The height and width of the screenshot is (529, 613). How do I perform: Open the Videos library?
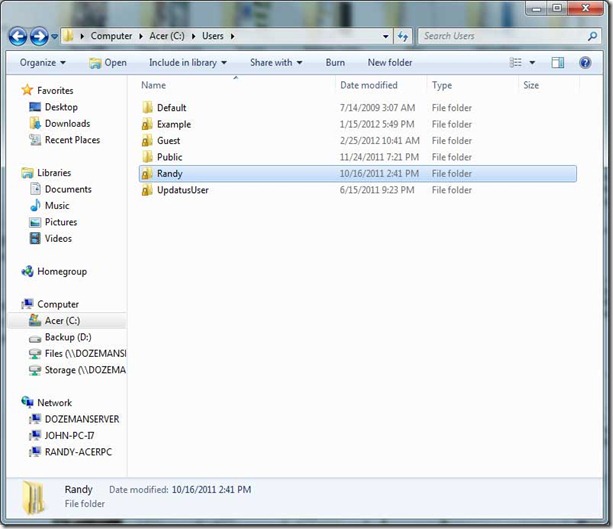58,238
